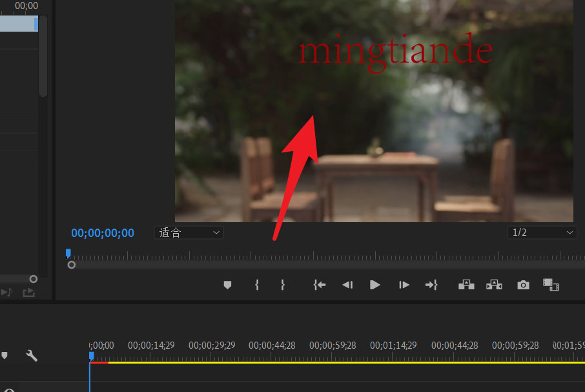Step forward one frame
The image size is (585, 392).
404,285
